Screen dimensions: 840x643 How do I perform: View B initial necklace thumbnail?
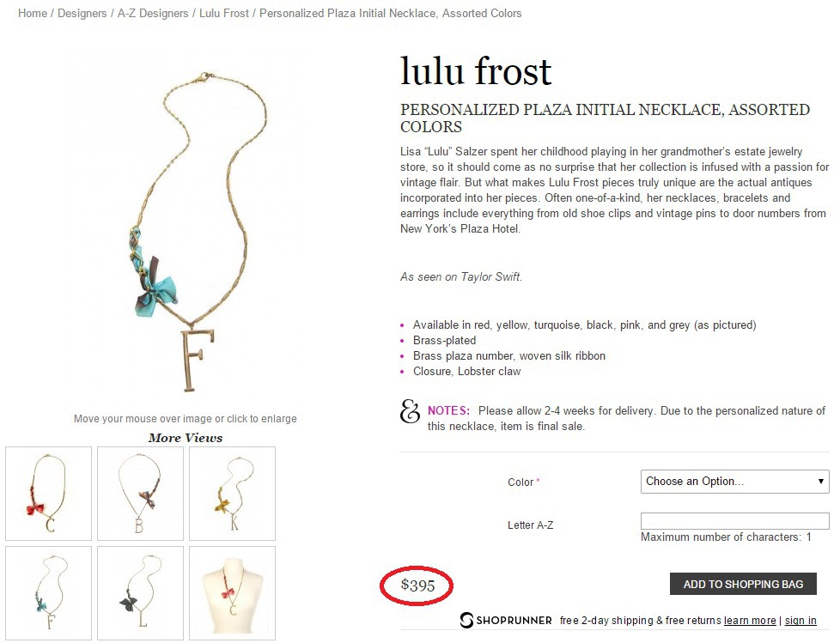tap(140, 494)
